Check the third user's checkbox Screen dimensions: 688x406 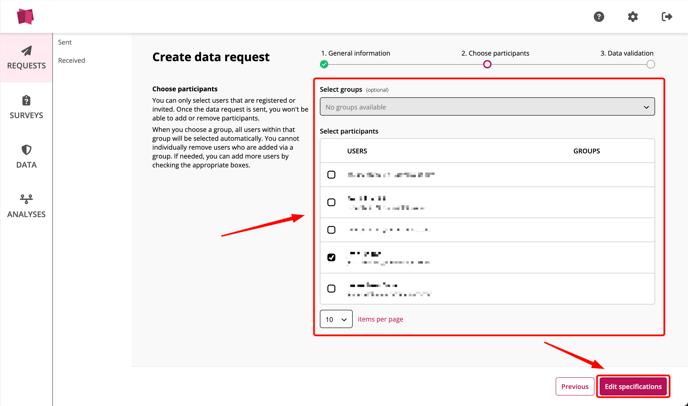pyautogui.click(x=331, y=230)
